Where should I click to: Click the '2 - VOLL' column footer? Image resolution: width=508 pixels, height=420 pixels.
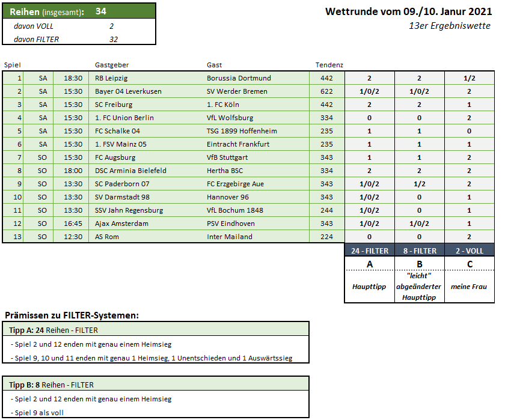click(x=470, y=251)
